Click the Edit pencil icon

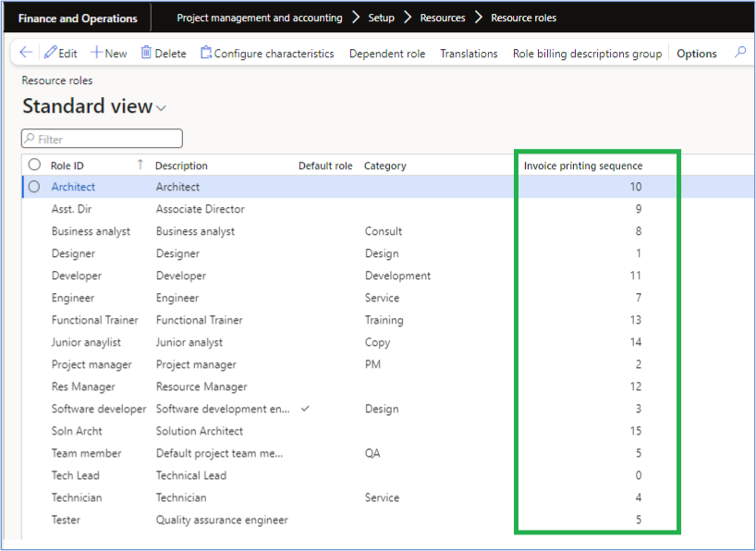point(51,53)
